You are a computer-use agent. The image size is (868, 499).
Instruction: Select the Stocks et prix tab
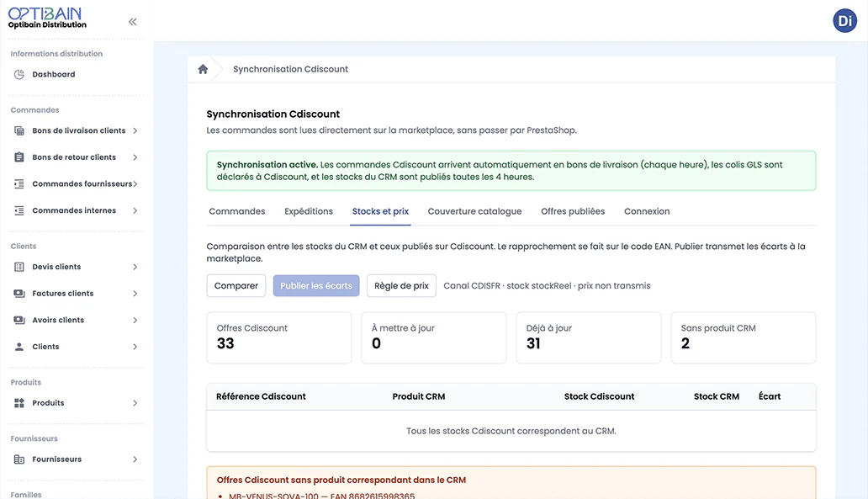[380, 211]
